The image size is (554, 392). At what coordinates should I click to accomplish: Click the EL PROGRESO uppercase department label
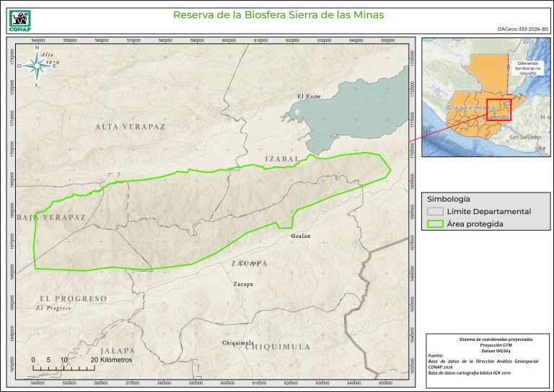(x=73, y=298)
